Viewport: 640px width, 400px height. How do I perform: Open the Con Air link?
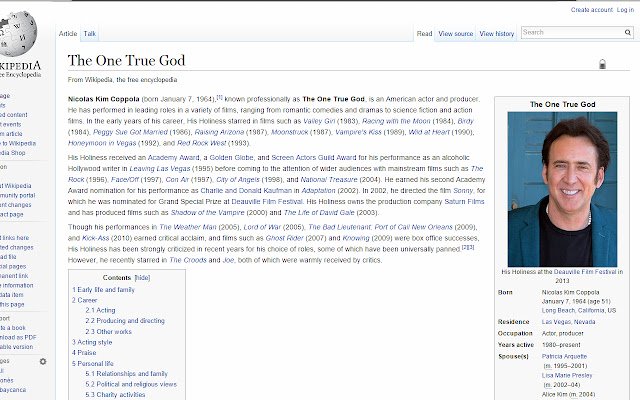point(177,180)
